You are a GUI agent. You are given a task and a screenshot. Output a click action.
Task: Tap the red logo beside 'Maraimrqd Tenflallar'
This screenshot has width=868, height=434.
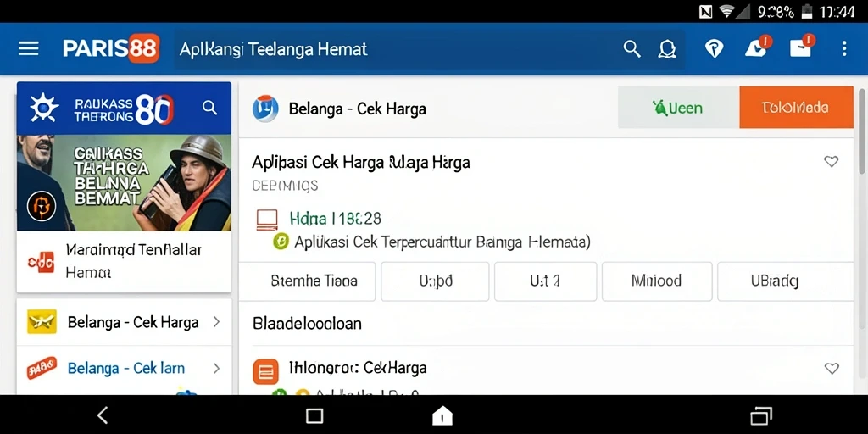point(42,261)
